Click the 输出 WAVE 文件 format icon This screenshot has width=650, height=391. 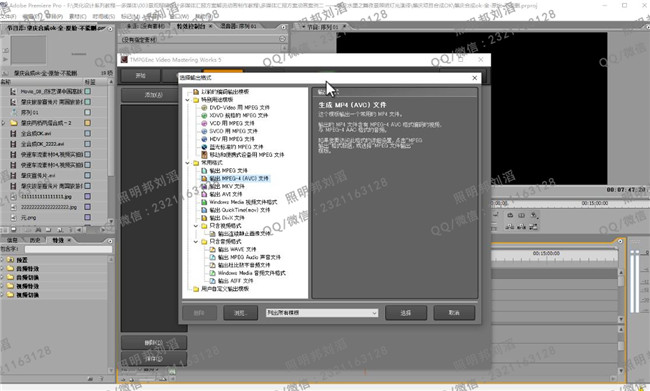pyautogui.click(x=212, y=249)
